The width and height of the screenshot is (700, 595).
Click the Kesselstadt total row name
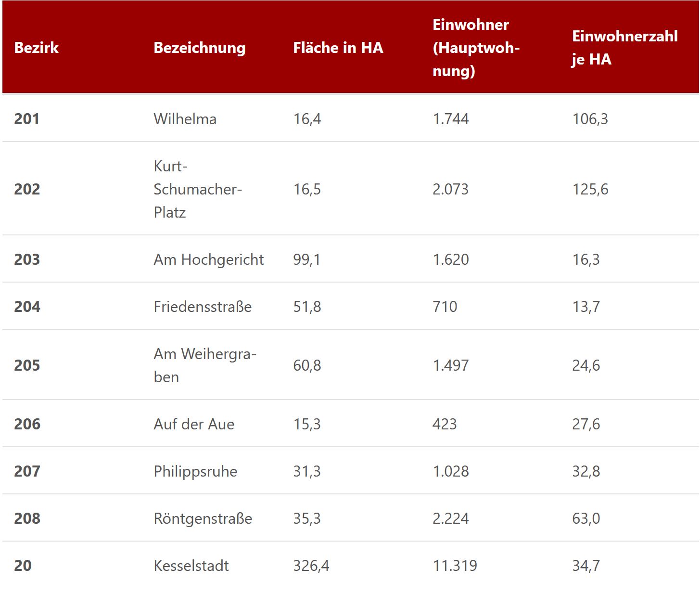[191, 566]
